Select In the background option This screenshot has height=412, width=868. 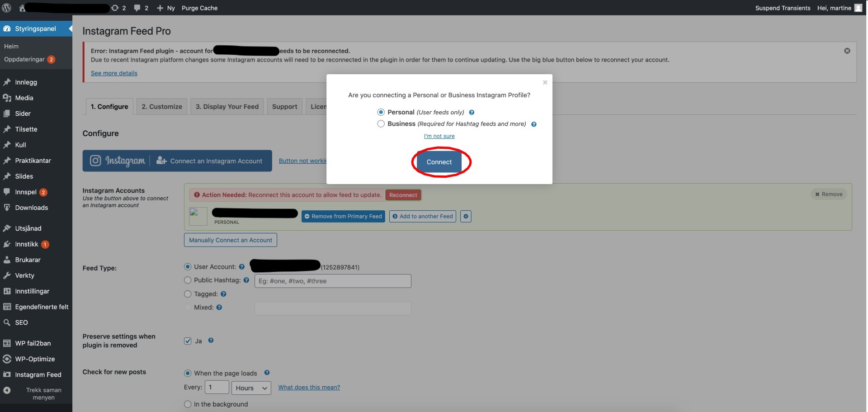click(188, 404)
